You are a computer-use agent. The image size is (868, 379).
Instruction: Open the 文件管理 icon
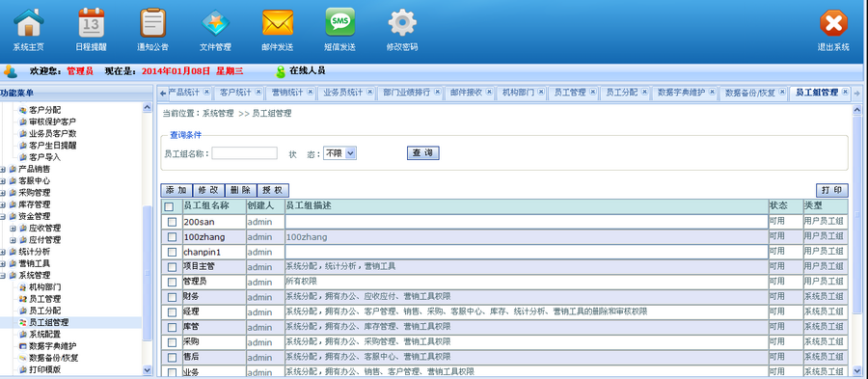(215, 23)
